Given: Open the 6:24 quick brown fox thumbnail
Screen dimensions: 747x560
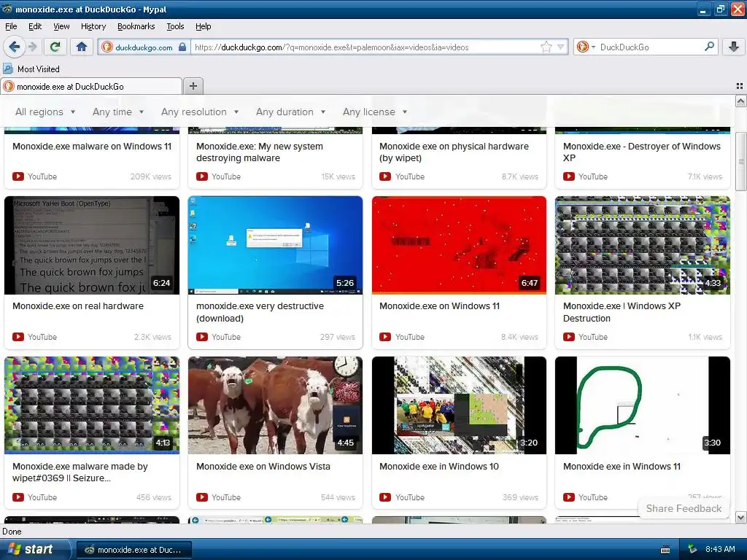Looking at the screenshot, I should point(92,245).
